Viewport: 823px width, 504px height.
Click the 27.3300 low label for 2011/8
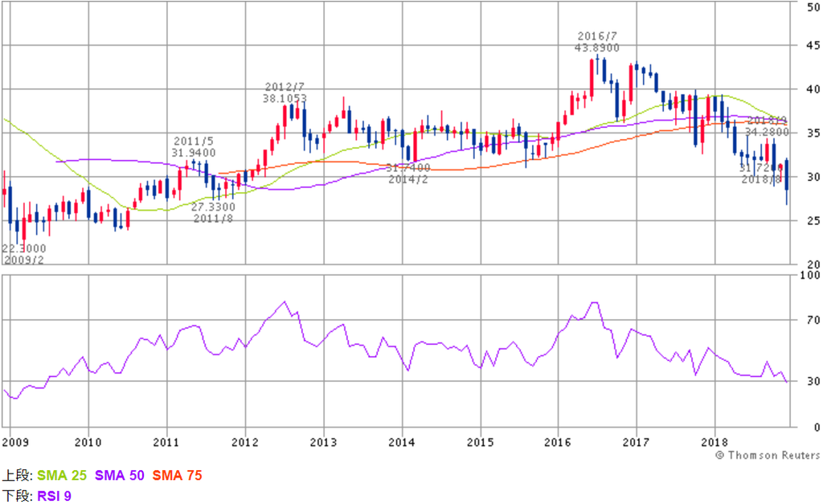213,207
